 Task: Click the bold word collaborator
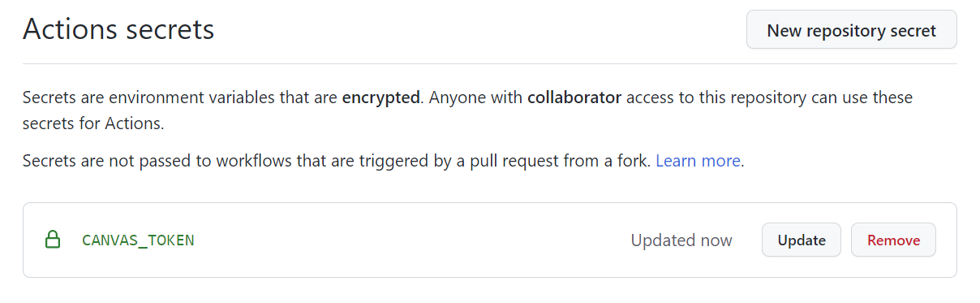click(x=574, y=98)
